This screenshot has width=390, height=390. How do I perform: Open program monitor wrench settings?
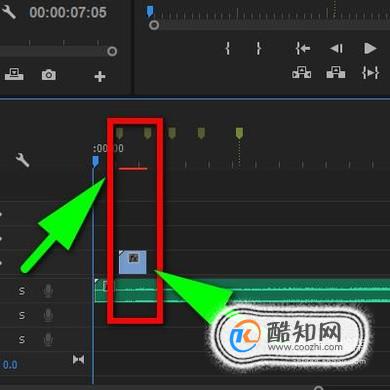pyautogui.click(x=8, y=11)
